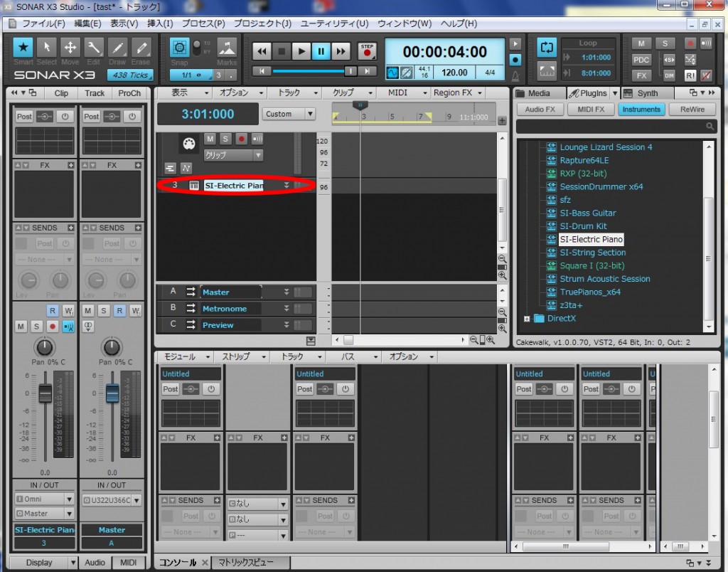Select the Erase tool
728x572 pixels.
click(x=141, y=48)
